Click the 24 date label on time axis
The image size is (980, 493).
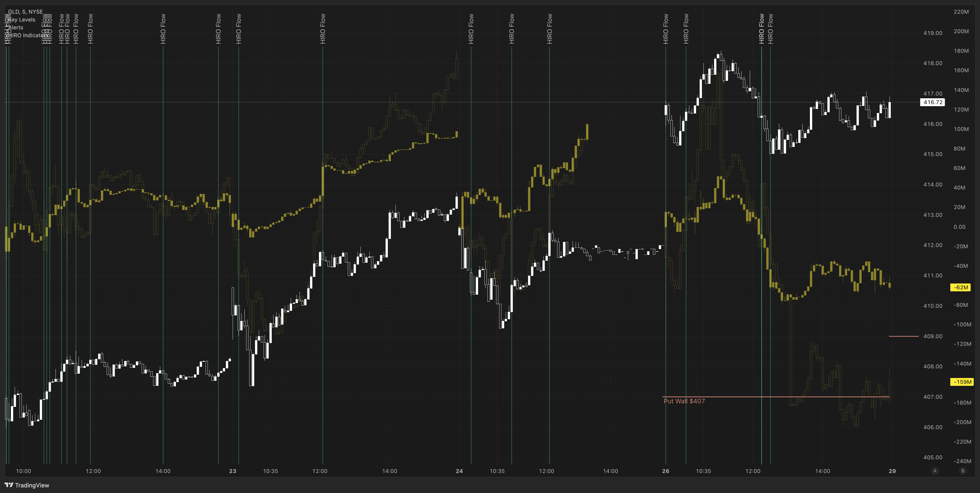pyautogui.click(x=459, y=471)
